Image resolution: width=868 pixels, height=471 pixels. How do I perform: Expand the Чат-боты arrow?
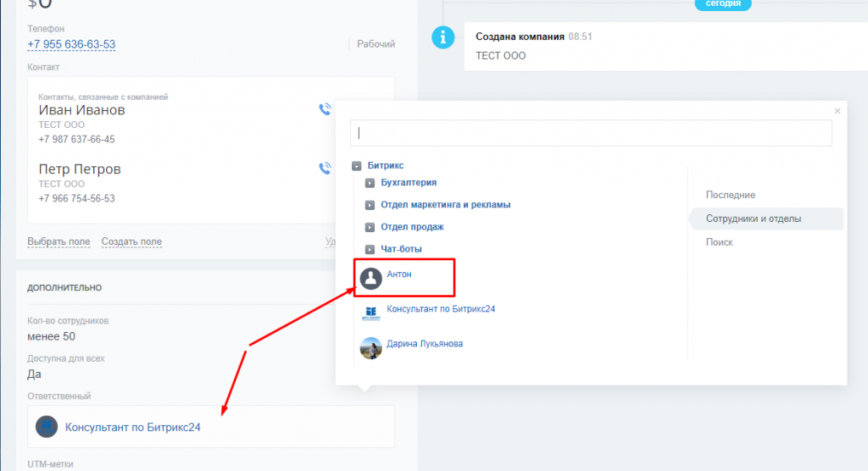(370, 249)
